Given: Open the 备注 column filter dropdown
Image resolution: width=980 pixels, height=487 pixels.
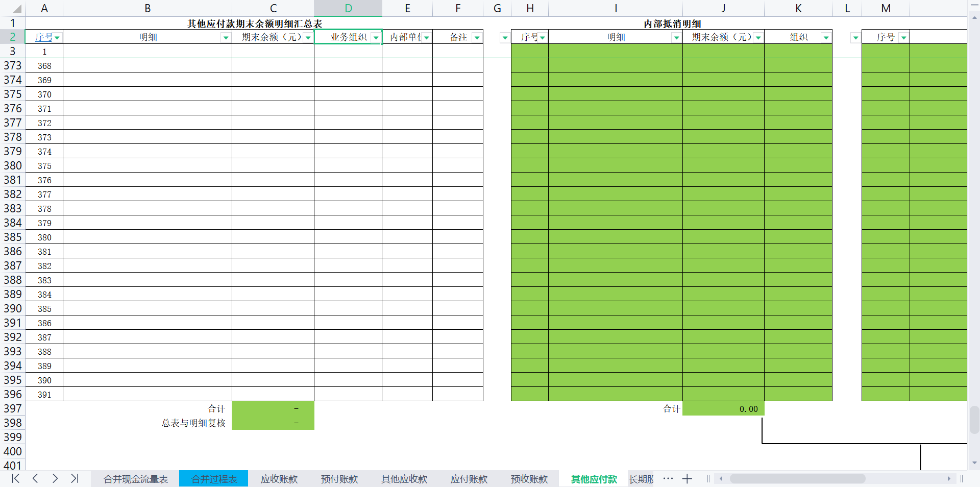Looking at the screenshot, I should pos(477,37).
